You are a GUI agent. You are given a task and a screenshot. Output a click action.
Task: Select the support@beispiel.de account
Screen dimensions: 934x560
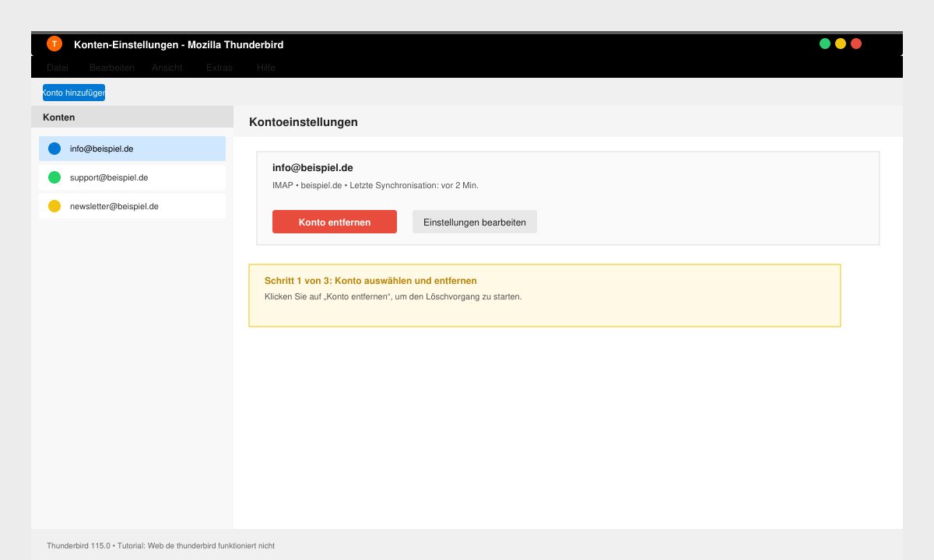pos(132,177)
